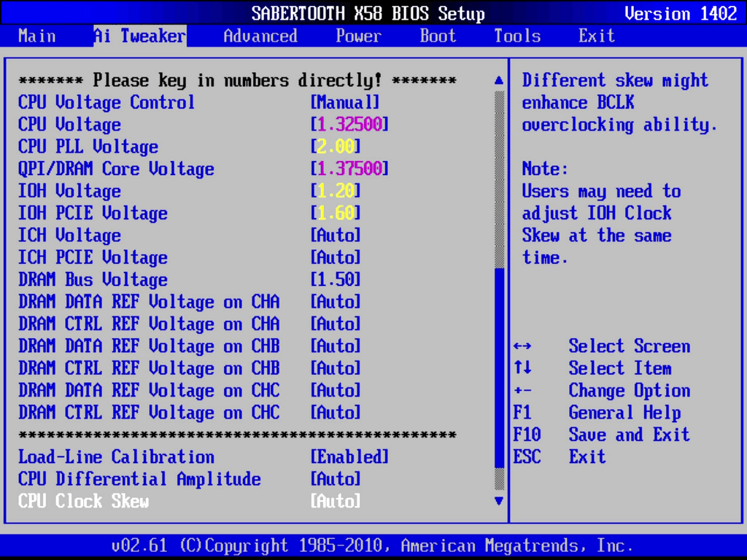This screenshot has height=560, width=747.
Task: Open DRAM CTRL REF Voltage on CHC option
Action: coord(336,413)
